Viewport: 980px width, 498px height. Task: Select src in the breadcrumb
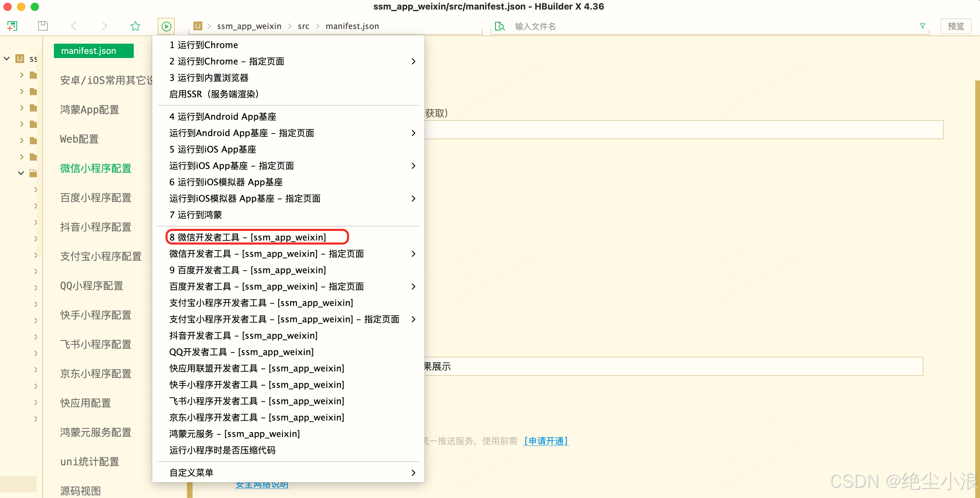pyautogui.click(x=304, y=26)
